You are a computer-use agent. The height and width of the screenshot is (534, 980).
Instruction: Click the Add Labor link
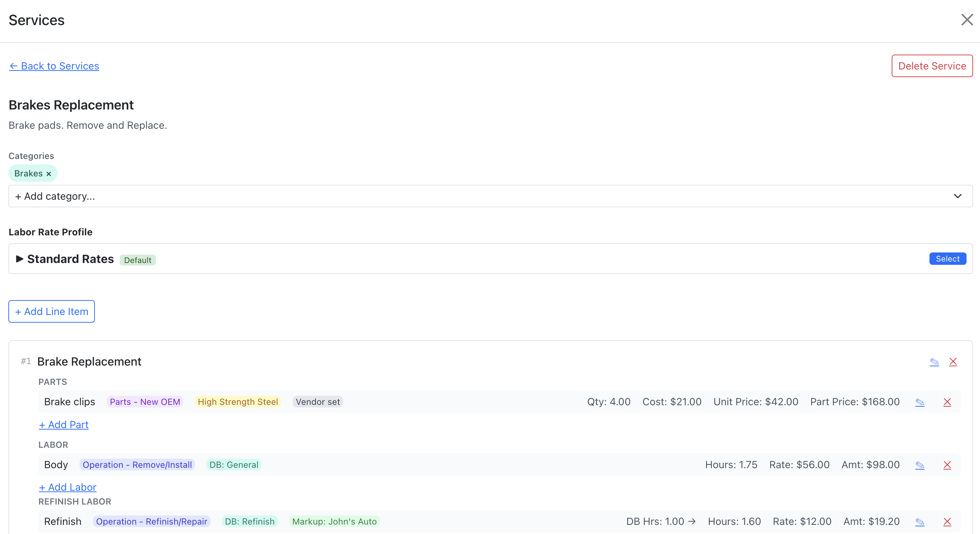coord(67,487)
